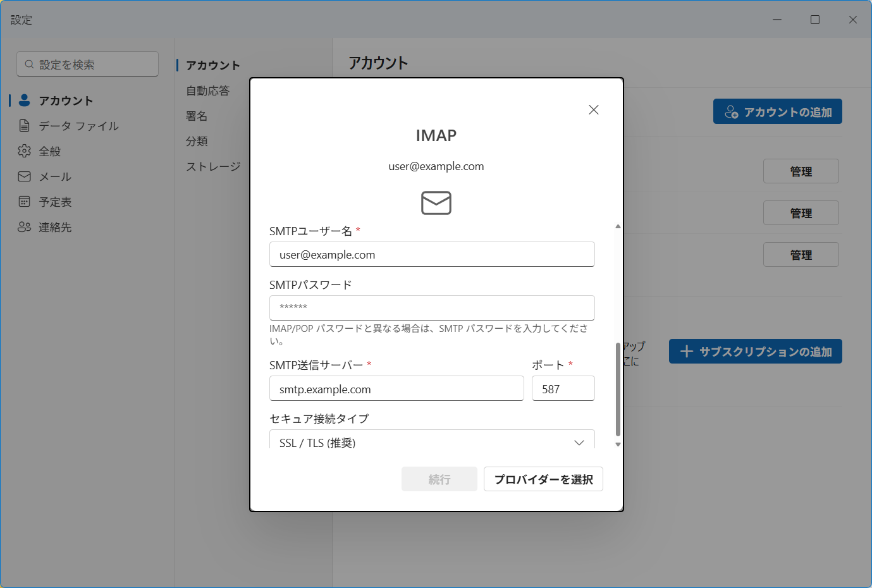Click アカウントの追加 button
Image resolution: width=872 pixels, height=588 pixels.
click(x=777, y=111)
